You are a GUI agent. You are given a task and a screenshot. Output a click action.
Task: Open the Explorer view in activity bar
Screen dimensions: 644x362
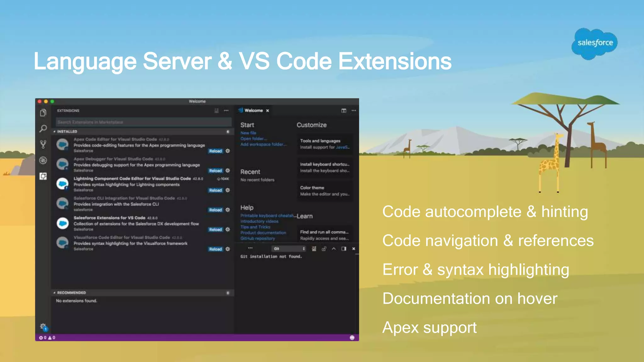(43, 113)
